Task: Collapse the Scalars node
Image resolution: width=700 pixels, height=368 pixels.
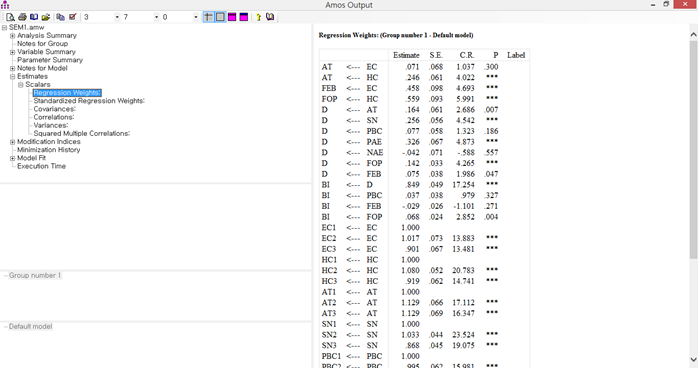Action: pyautogui.click(x=21, y=85)
